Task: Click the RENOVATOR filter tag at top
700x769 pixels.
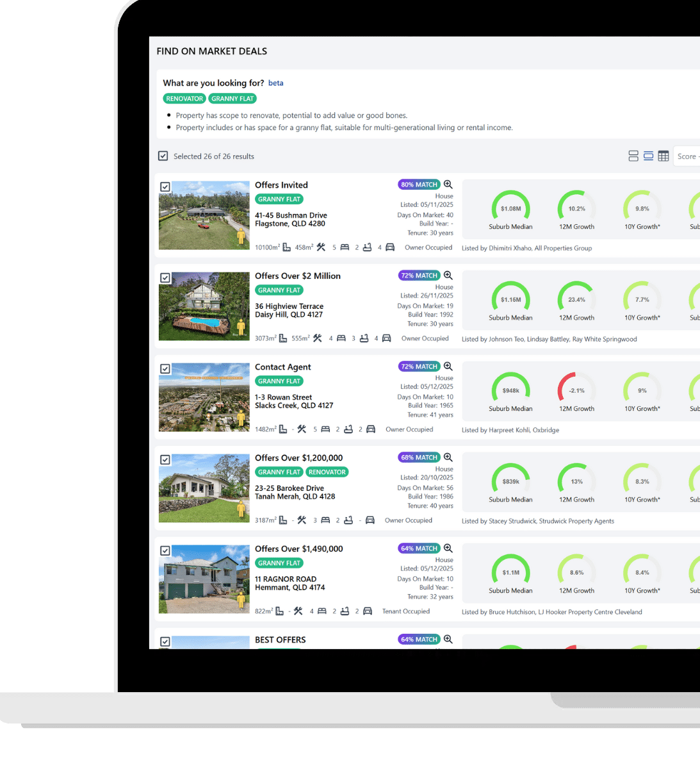Action: [184, 99]
